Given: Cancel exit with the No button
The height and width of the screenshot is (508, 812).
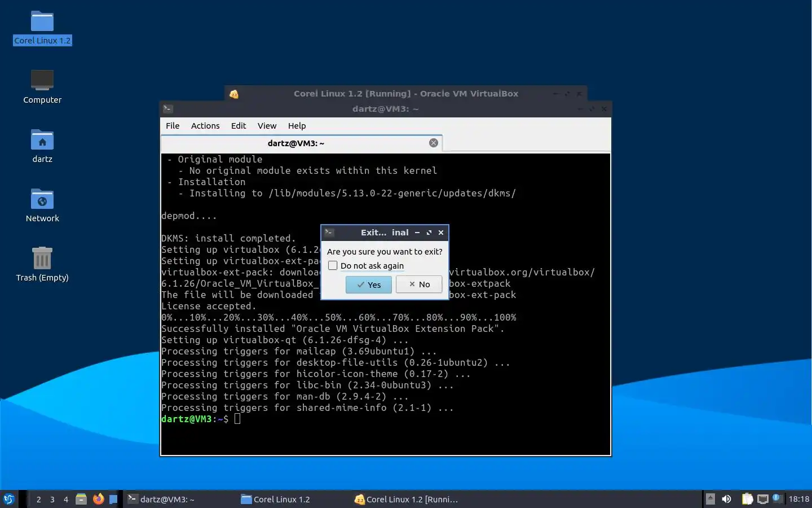Looking at the screenshot, I should [418, 284].
